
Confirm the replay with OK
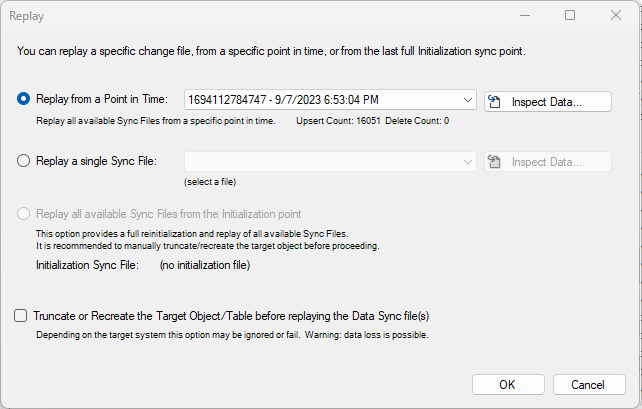507,384
